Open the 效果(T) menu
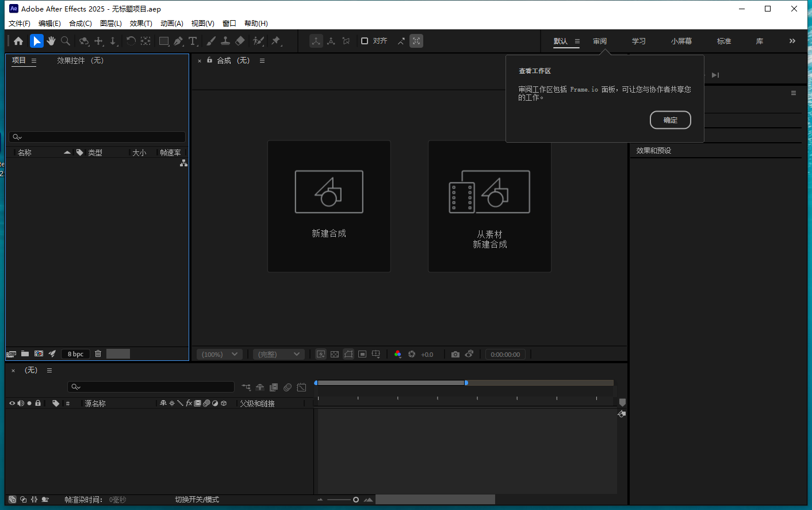The image size is (812, 510). 141,24
